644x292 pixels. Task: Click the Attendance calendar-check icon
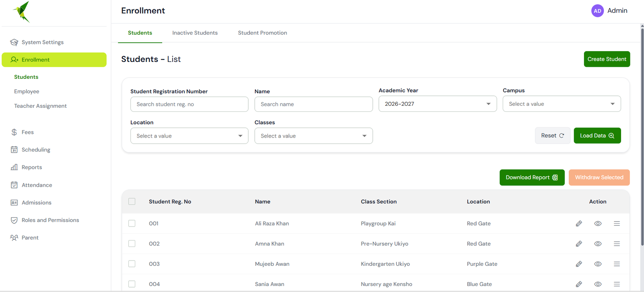click(14, 185)
